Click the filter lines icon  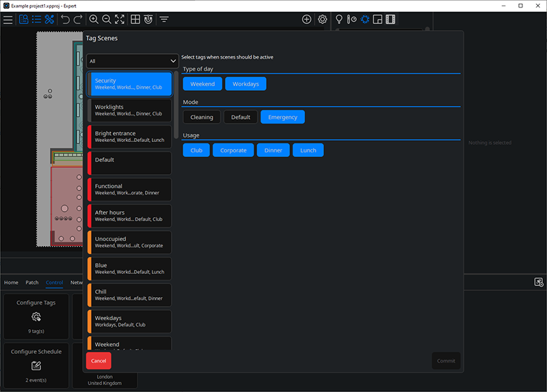click(164, 20)
